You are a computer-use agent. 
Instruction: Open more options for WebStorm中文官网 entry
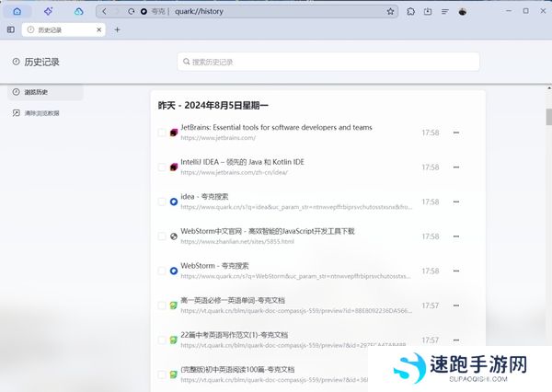pyautogui.click(x=456, y=236)
